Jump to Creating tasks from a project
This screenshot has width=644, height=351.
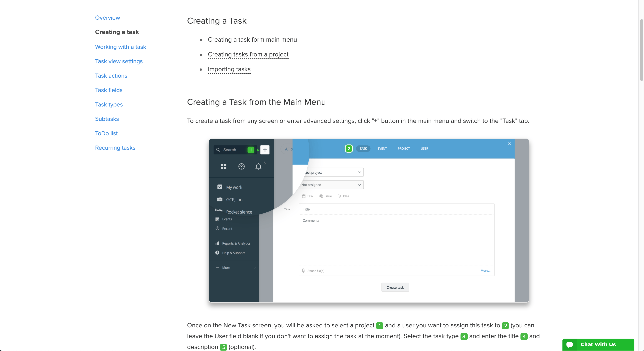click(x=248, y=54)
